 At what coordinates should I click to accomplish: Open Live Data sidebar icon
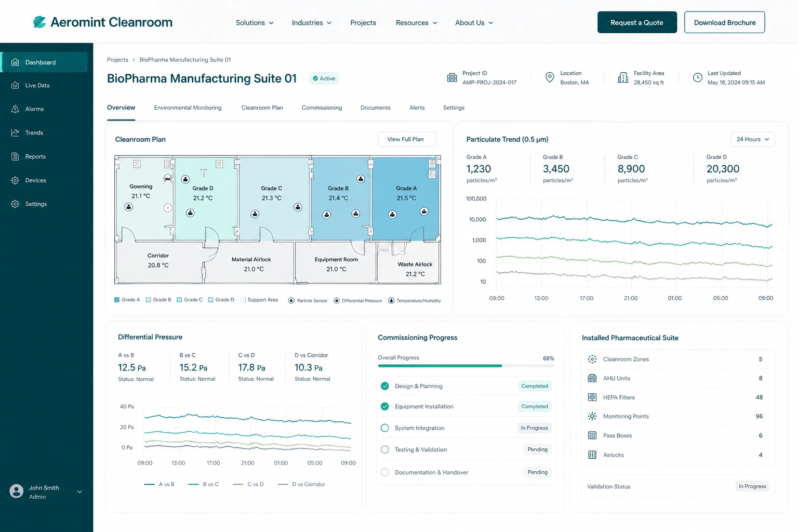(15, 85)
